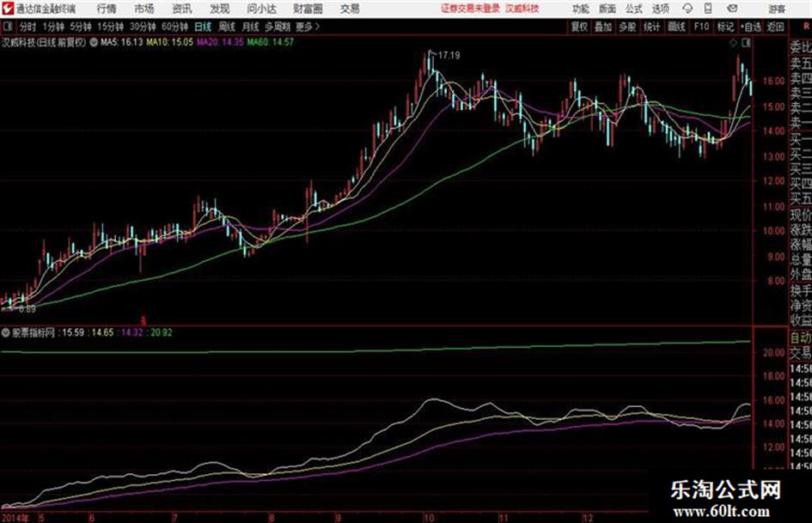Switch to the 1分钟 period tab
The image size is (812, 523).
tap(52, 27)
